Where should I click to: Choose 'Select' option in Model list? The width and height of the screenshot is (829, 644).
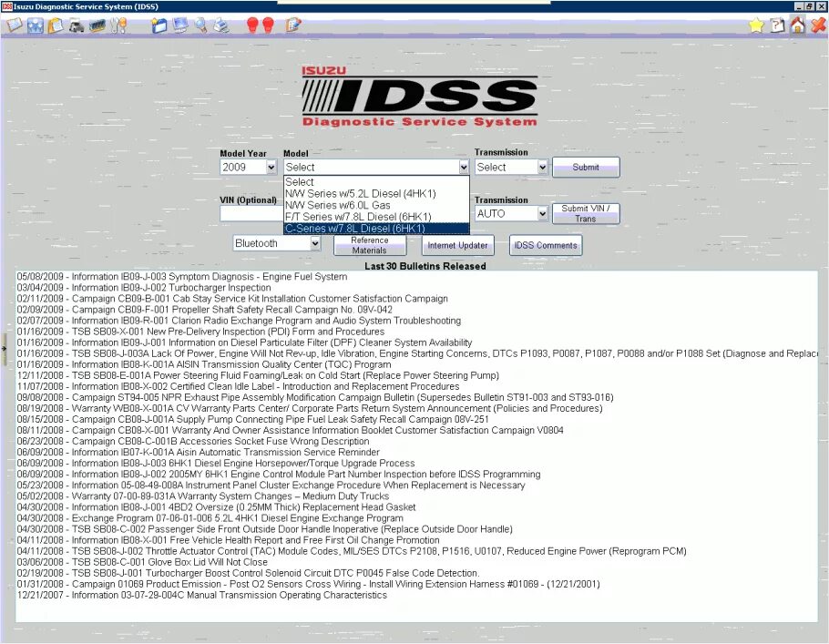(376, 182)
